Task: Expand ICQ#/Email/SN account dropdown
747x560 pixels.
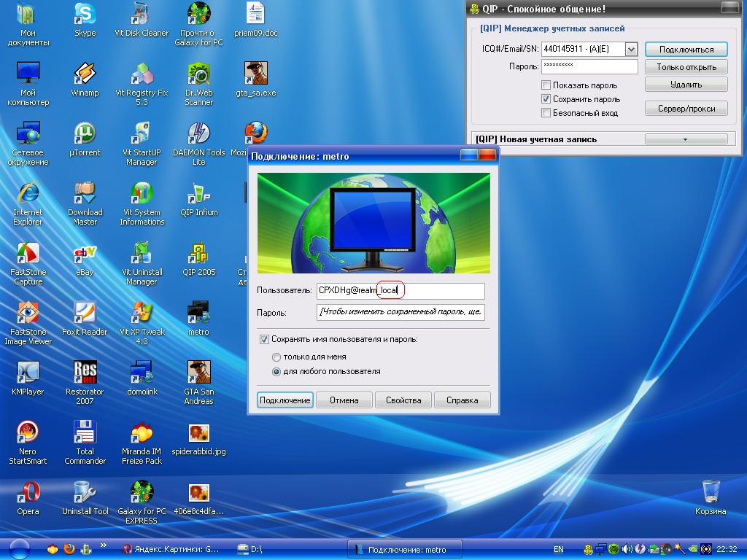Action: point(631,49)
